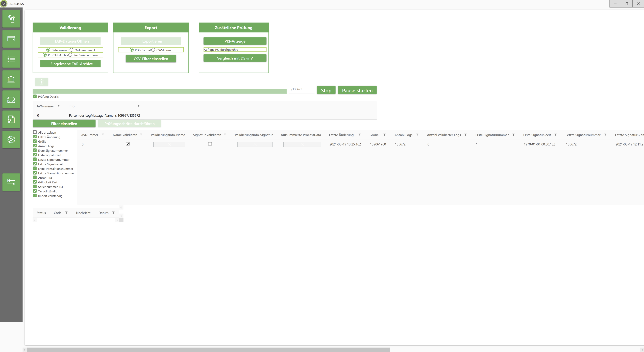Click the collapse arrows sidebar icon
This screenshot has height=352, width=644.
(11, 182)
